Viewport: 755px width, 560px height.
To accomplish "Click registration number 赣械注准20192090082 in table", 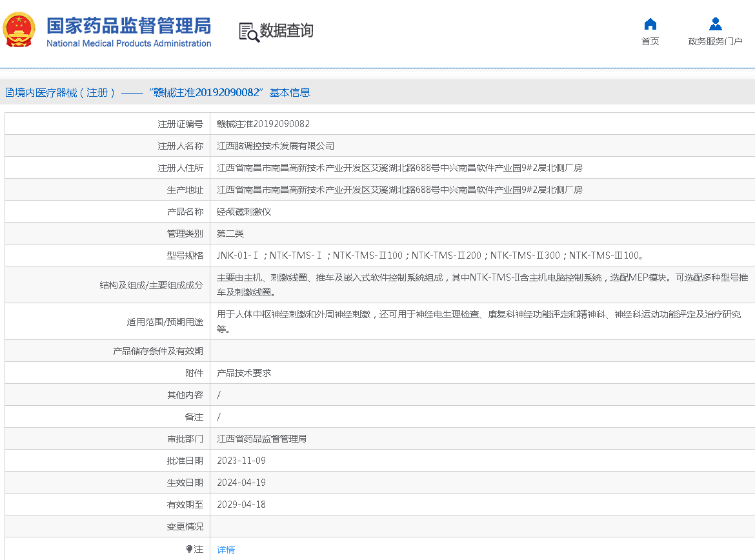I will point(263,124).
